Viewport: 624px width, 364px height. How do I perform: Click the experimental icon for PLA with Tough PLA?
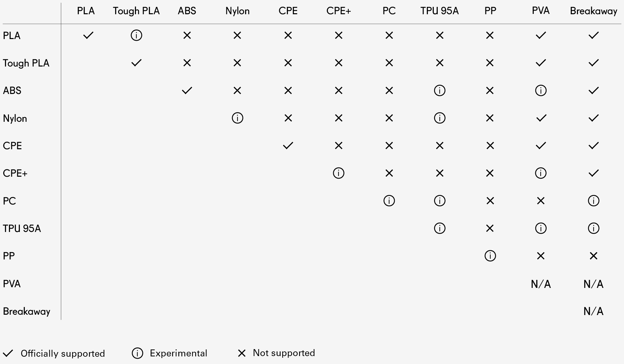136,35
